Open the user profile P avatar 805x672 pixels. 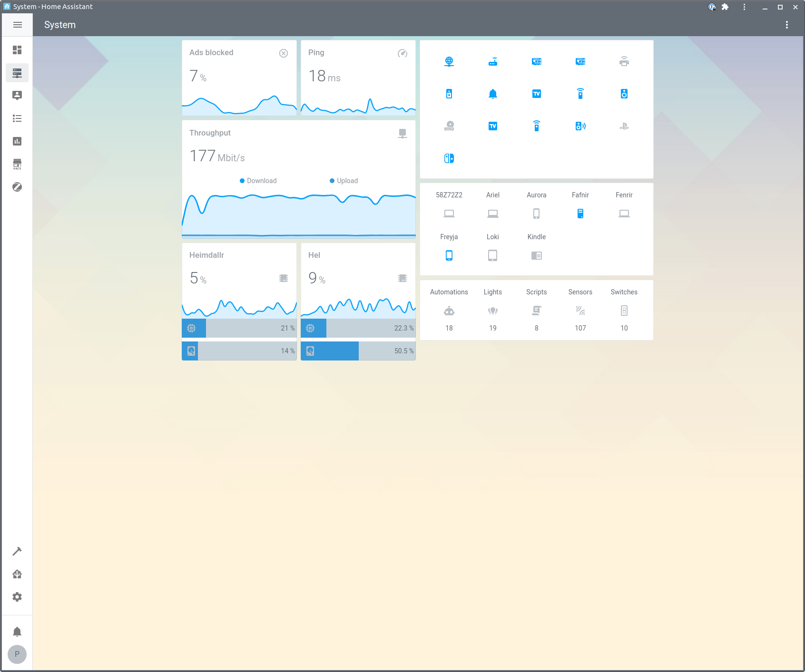click(17, 654)
